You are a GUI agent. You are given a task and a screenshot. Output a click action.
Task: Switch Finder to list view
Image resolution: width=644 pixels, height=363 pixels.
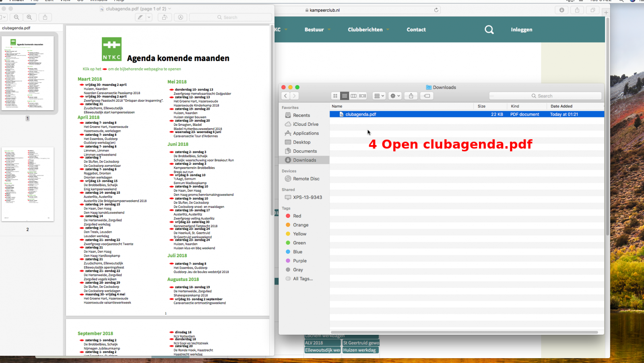pyautogui.click(x=345, y=96)
